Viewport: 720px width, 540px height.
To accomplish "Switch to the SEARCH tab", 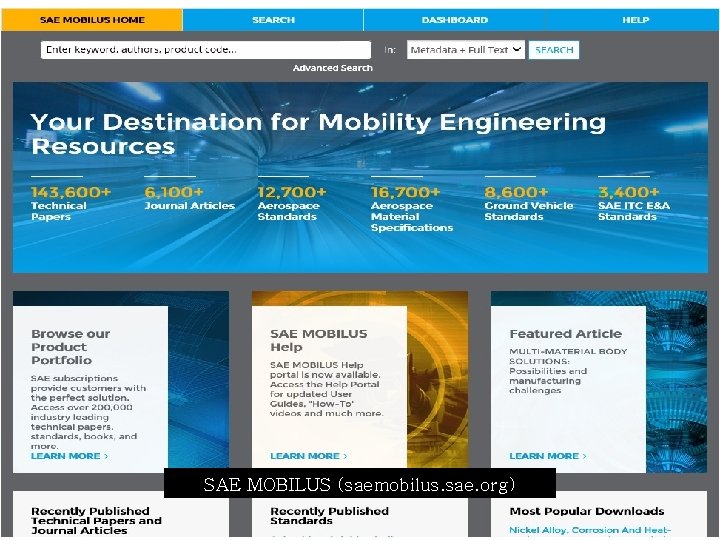I will point(273,20).
